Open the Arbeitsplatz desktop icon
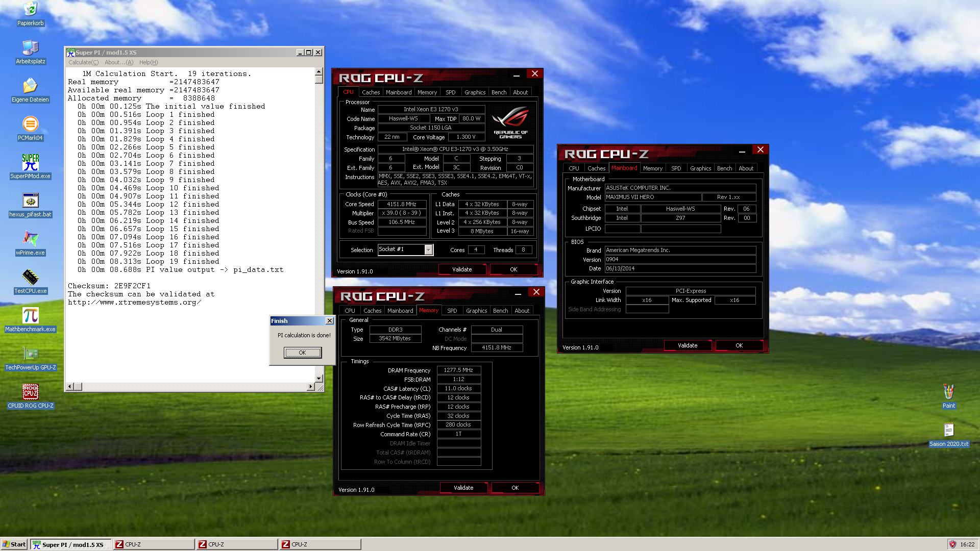This screenshot has width=980, height=551. pyautogui.click(x=30, y=52)
